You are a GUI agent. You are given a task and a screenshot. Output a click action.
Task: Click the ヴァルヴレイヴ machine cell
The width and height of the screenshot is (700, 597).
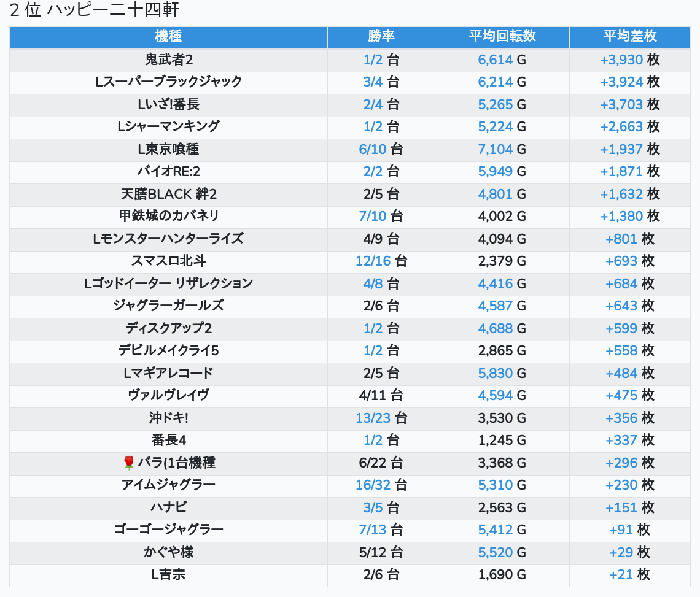[168, 395]
